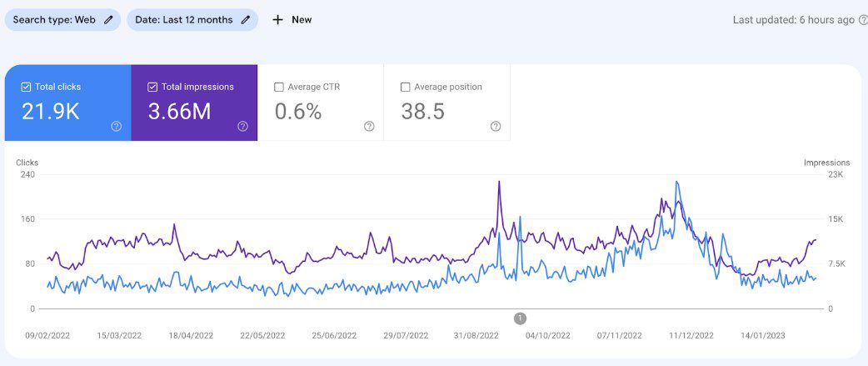Select the Date: Last 12 months chip
Screen dimensions: 868x366
point(192,20)
